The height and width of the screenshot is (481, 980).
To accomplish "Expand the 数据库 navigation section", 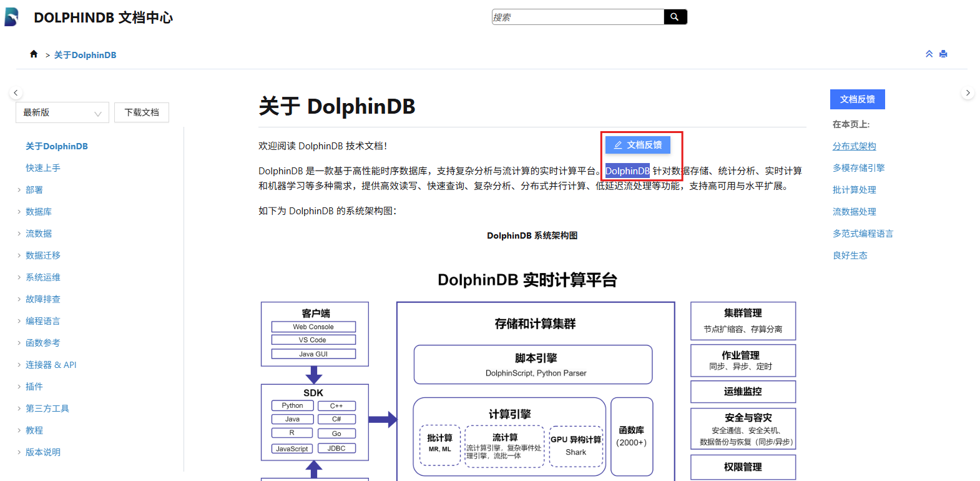I will (19, 212).
